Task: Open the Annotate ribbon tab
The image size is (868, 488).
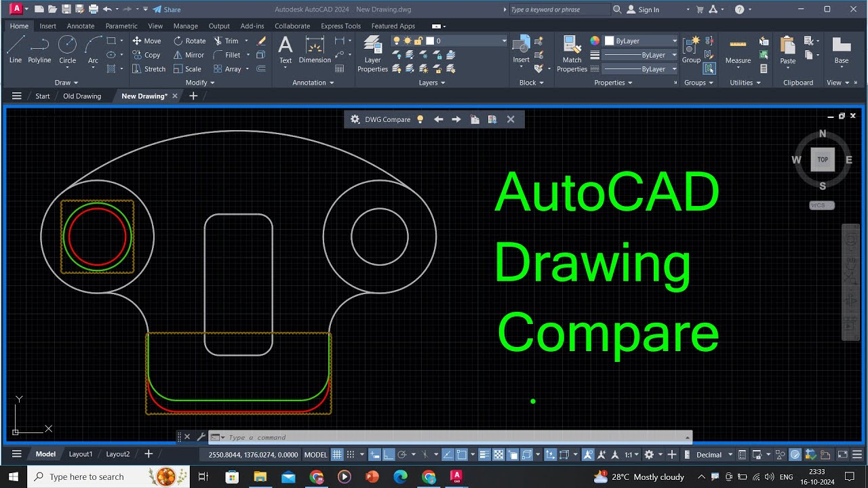Action: click(x=81, y=26)
